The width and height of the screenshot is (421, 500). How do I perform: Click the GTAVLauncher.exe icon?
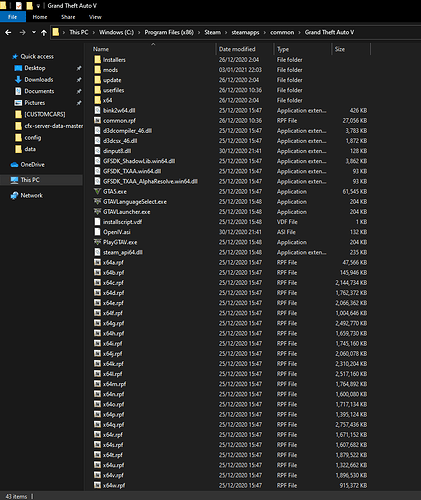point(97,212)
